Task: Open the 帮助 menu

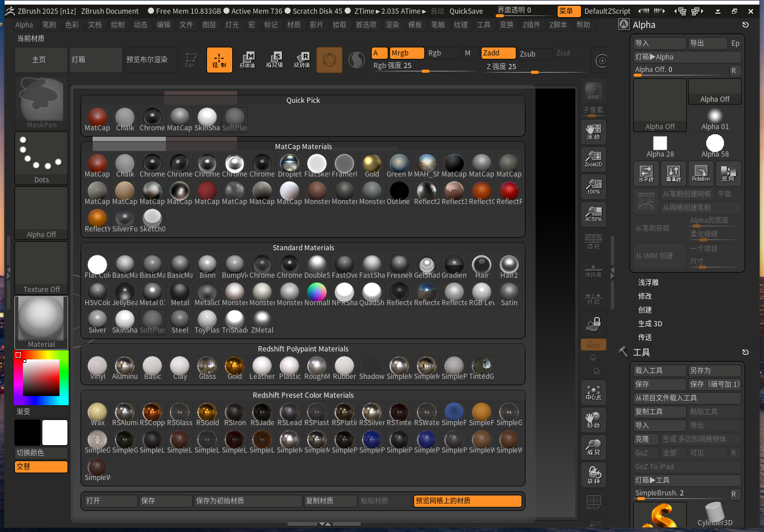Action: click(x=583, y=25)
